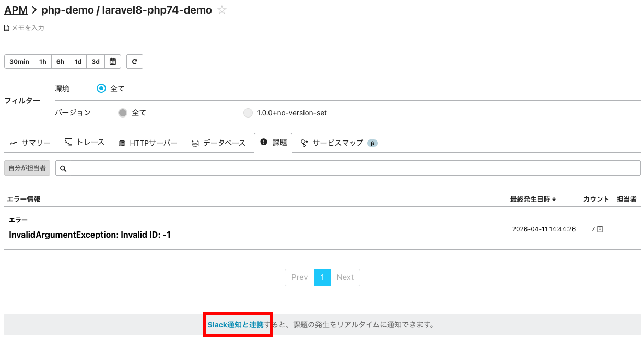Click the Slack通知と連携 link
Viewport: 644px width, 340px height.
236,325
